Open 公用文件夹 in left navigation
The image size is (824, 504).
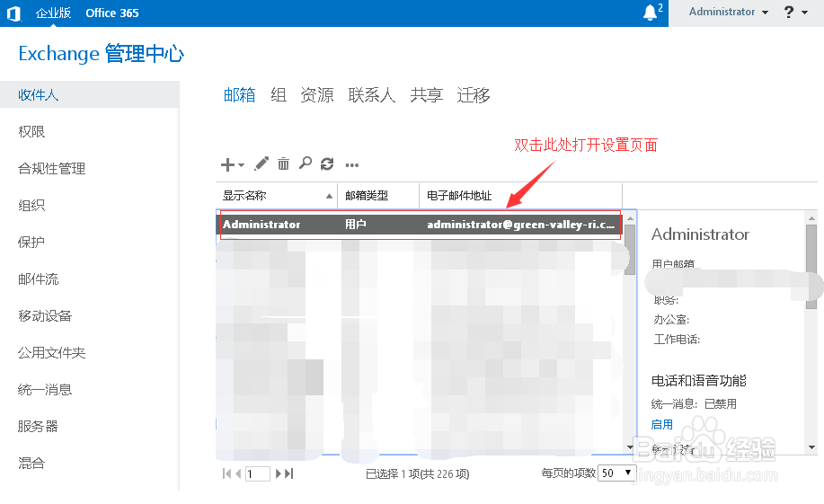pyautogui.click(x=51, y=352)
